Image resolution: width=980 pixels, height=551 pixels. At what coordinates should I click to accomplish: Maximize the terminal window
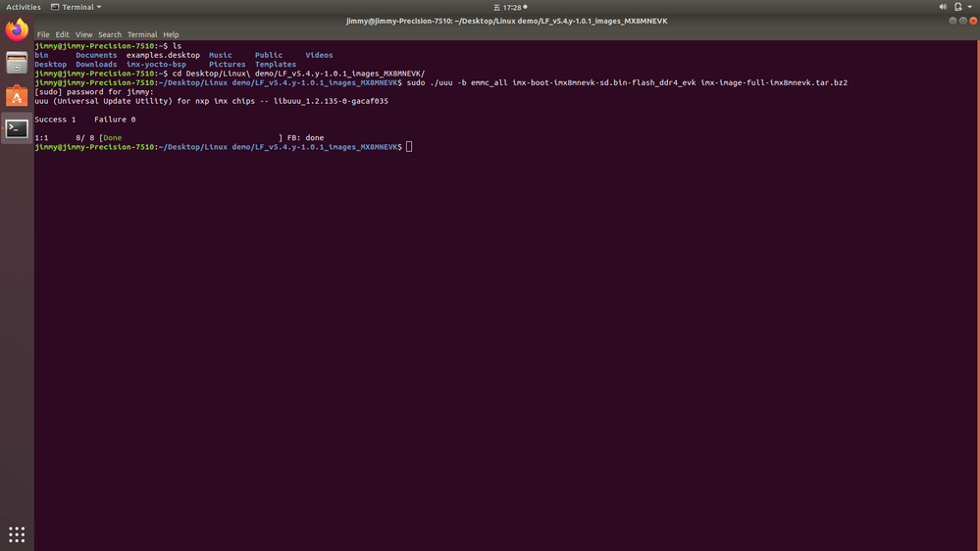[961, 21]
